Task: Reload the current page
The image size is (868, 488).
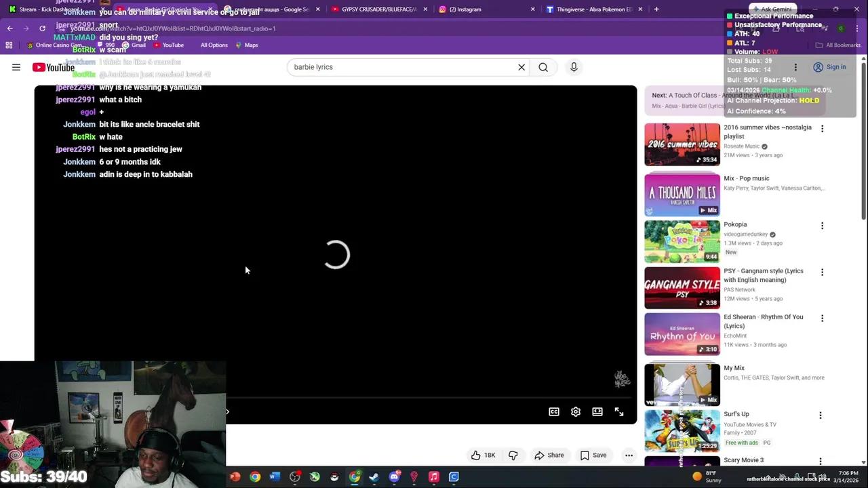Action: click(x=42, y=28)
